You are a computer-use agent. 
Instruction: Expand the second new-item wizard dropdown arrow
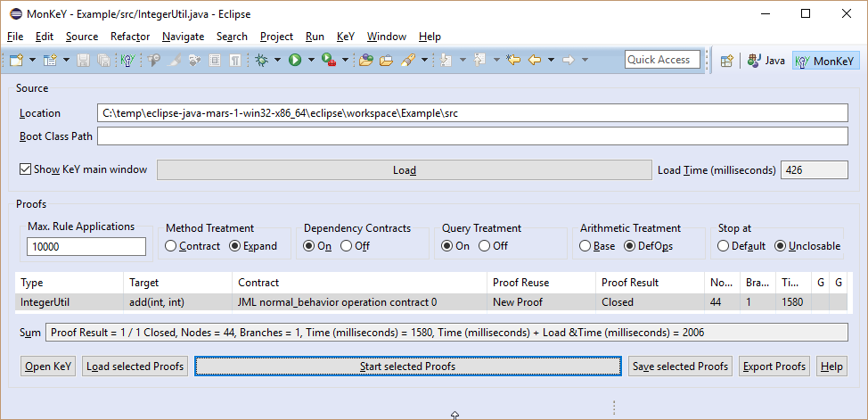(66, 60)
